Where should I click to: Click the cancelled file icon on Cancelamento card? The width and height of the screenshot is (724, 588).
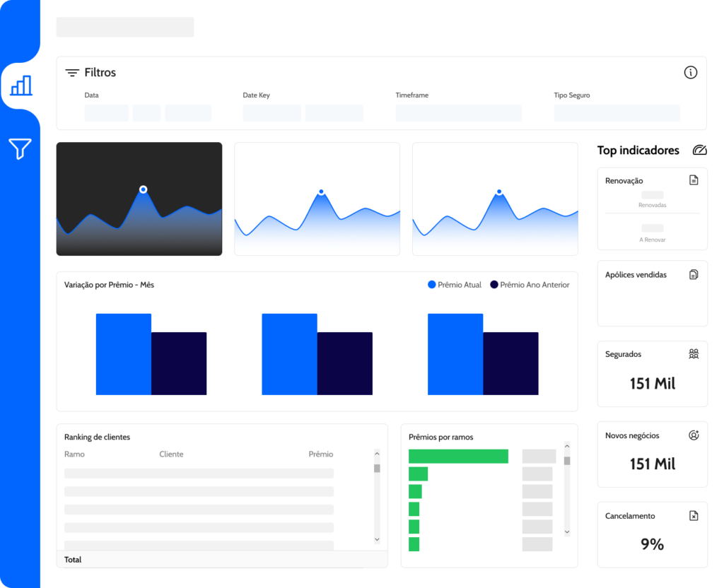(x=694, y=515)
